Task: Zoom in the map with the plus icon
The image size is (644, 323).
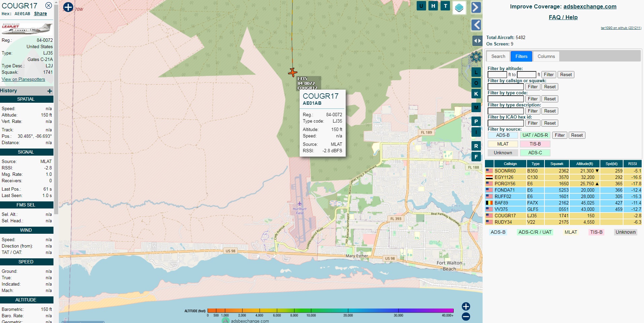Action: pos(466,306)
